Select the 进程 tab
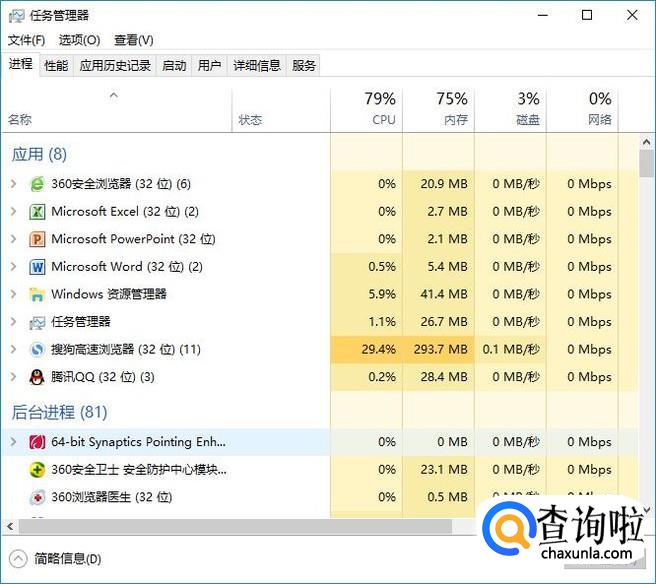This screenshot has width=656, height=584. 20,64
